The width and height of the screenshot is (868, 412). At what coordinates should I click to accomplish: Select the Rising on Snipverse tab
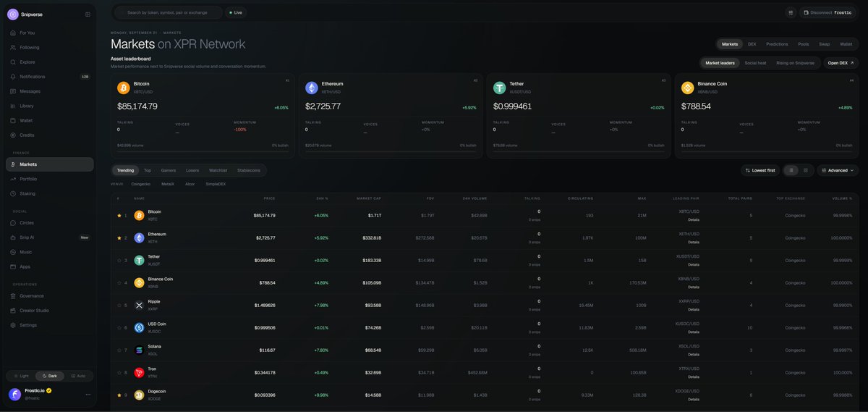point(796,63)
